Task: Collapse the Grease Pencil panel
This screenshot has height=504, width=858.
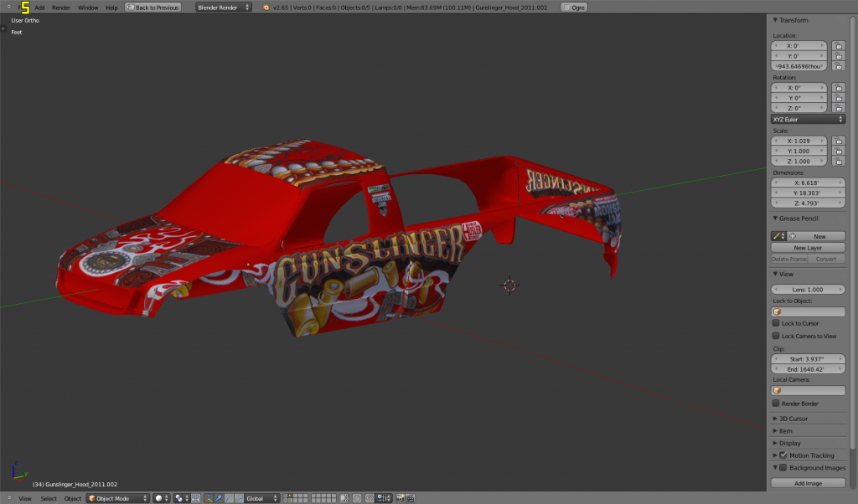Action: (x=775, y=219)
